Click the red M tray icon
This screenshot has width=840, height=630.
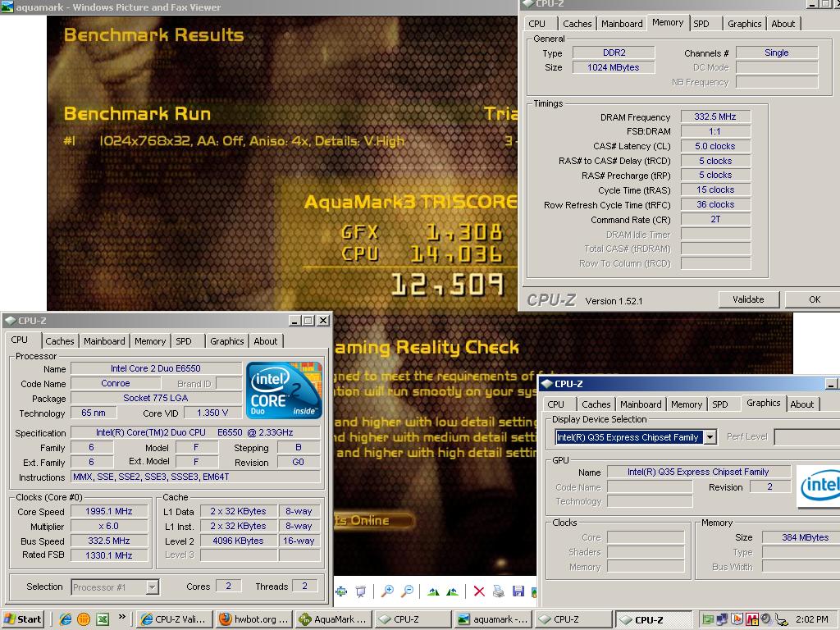pos(752,619)
